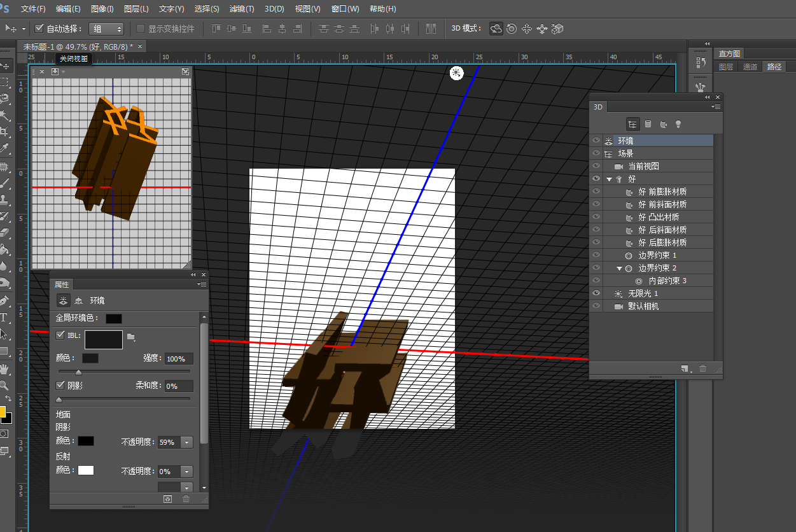Collapse the 边界约束 2 tree item
The width and height of the screenshot is (796, 532).
[619, 269]
